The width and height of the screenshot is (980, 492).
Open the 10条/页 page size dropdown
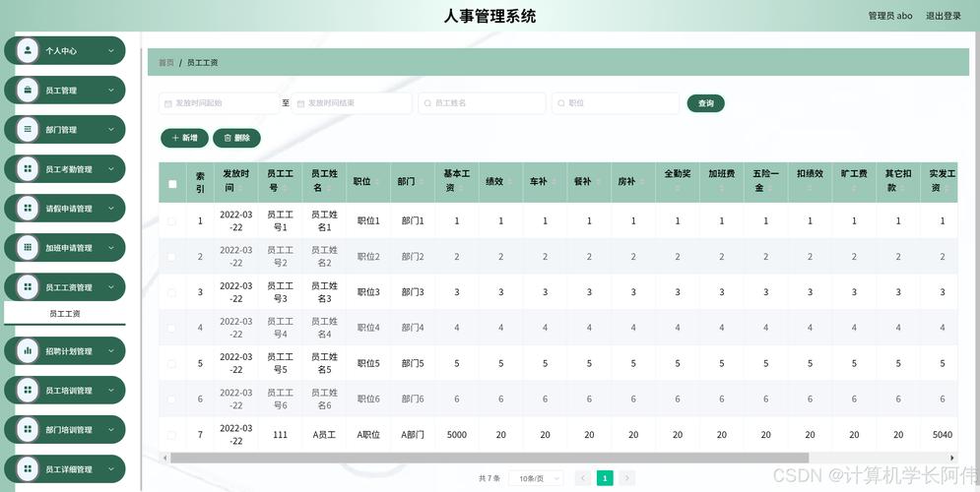coord(536,478)
